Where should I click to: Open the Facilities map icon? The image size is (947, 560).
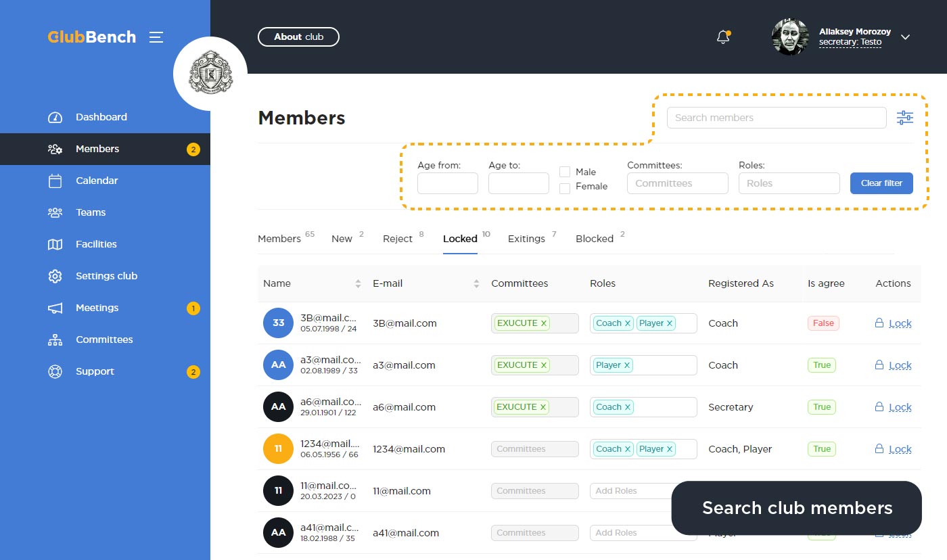(55, 244)
